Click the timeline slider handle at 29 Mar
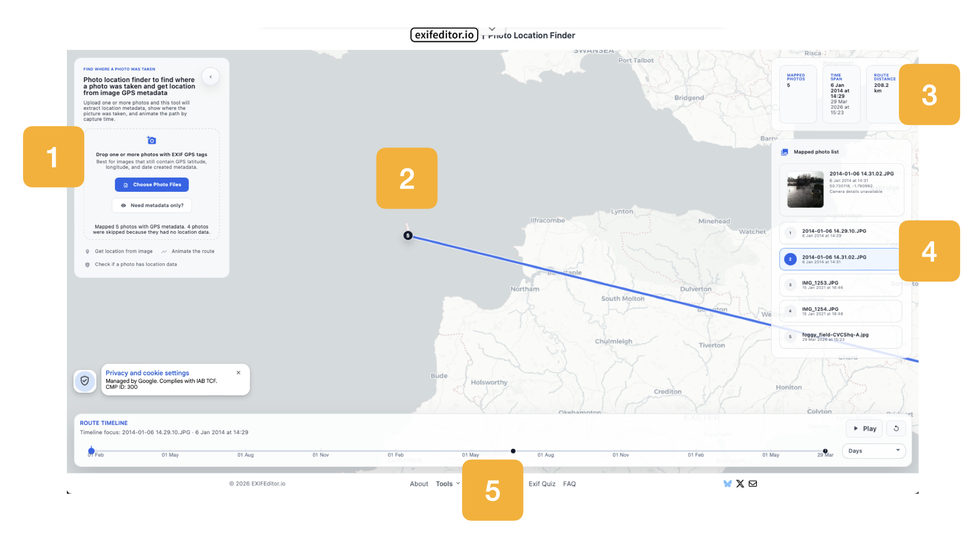Screen dimensions: 980x551 coord(825,450)
